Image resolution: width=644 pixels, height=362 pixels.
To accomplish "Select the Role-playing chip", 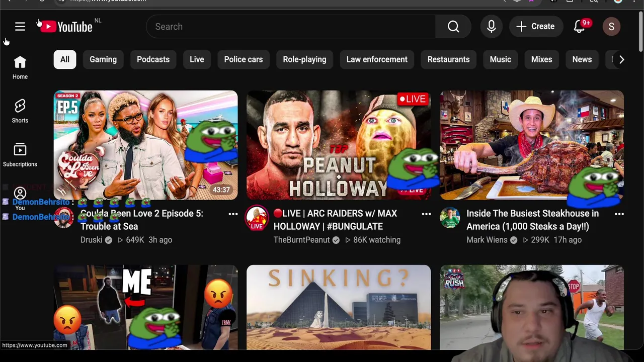I will [304, 59].
